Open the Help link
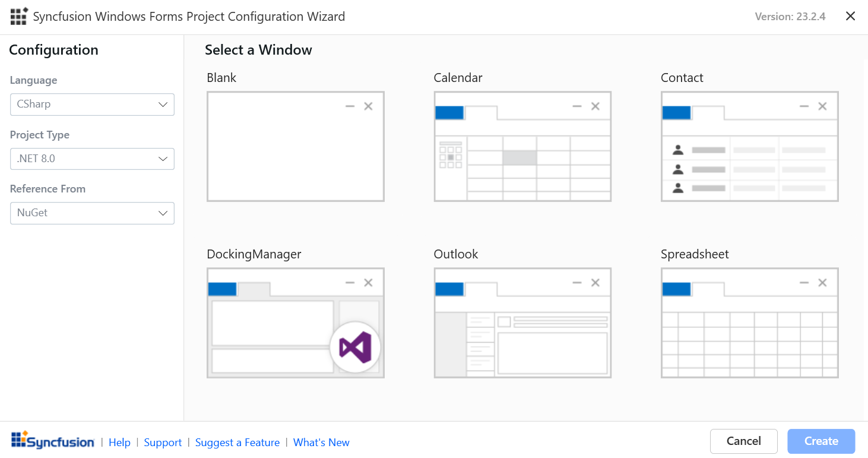 point(119,443)
